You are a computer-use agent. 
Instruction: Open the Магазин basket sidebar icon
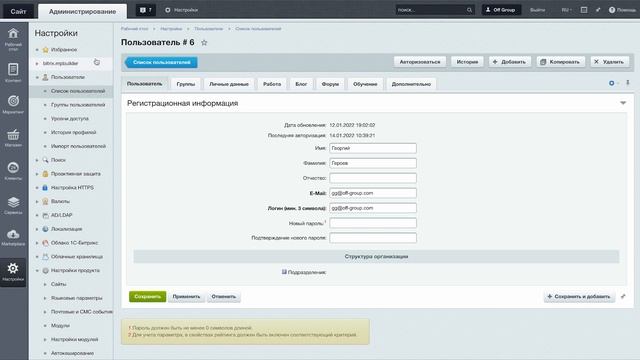(13, 138)
